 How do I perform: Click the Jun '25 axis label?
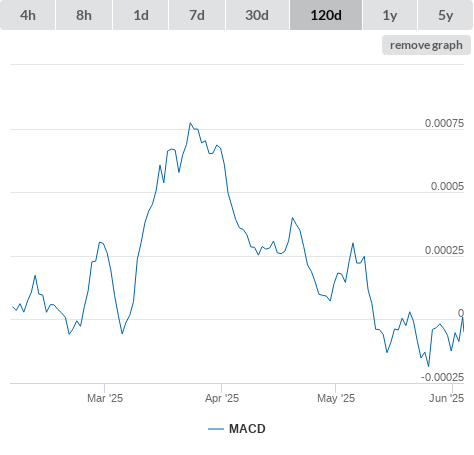click(446, 398)
